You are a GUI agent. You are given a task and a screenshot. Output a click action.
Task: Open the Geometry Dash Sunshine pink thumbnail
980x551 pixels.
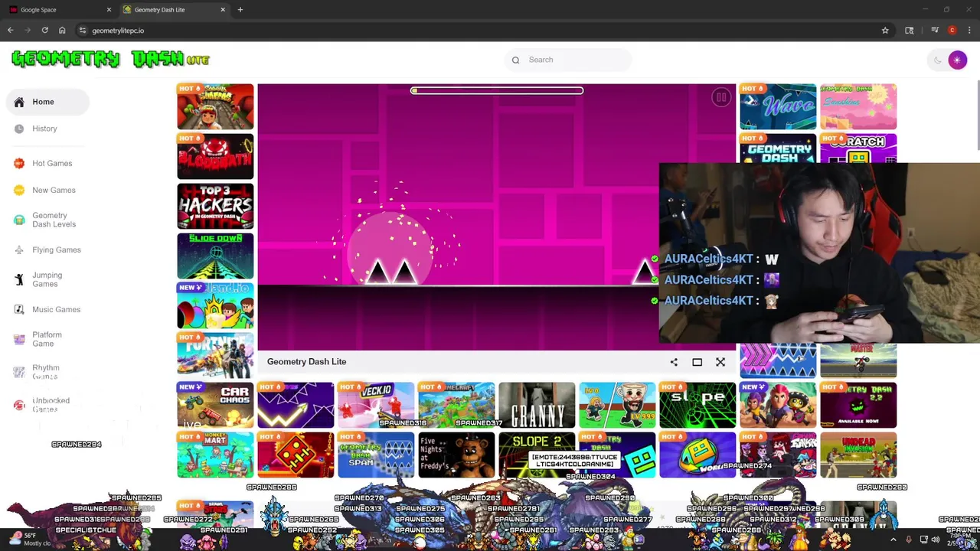tap(858, 106)
